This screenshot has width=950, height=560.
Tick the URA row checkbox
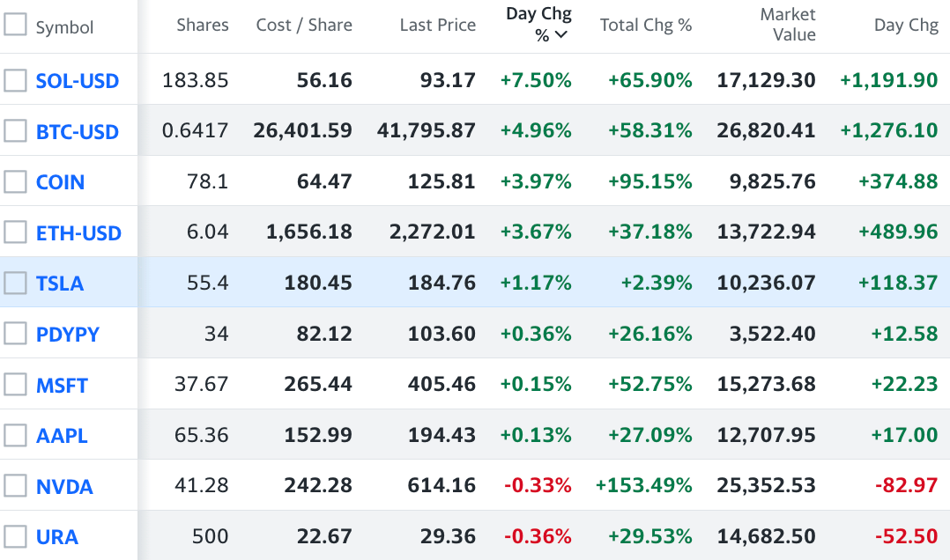(15, 536)
